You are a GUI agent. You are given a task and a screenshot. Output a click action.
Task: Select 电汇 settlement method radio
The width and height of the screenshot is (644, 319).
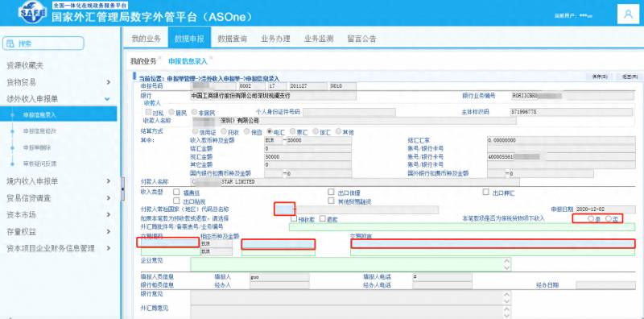click(x=270, y=131)
